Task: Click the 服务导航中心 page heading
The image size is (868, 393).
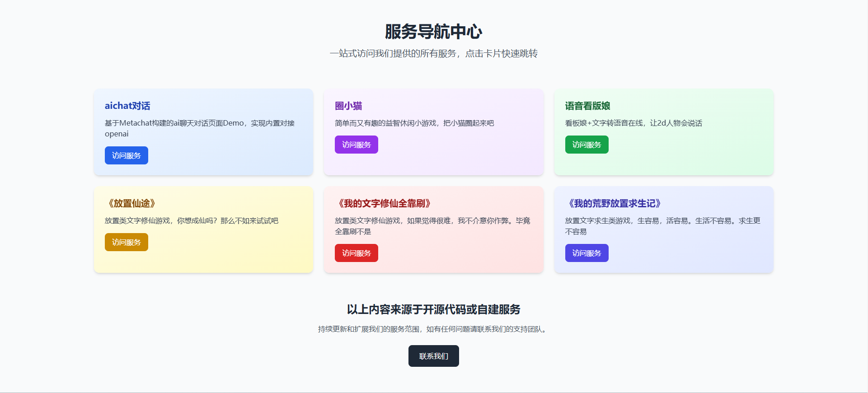Action: tap(433, 32)
